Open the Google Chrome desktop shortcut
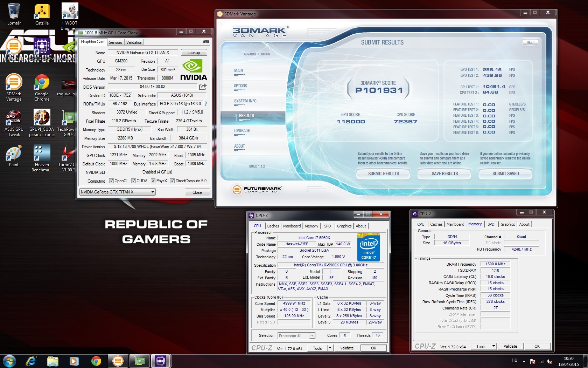Screen dimensions: 588x368 point(42,88)
